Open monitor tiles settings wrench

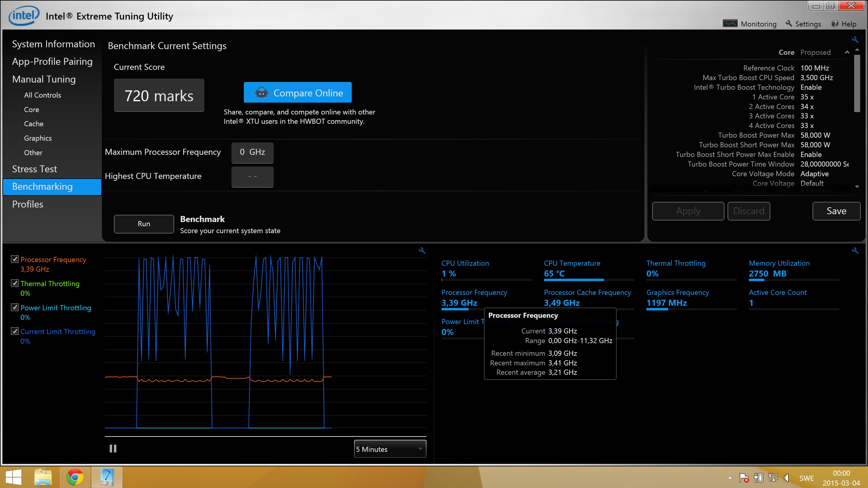click(x=855, y=250)
